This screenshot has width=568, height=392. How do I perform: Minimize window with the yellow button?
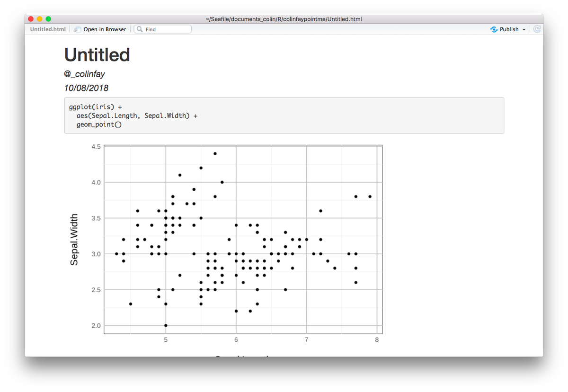(40, 19)
